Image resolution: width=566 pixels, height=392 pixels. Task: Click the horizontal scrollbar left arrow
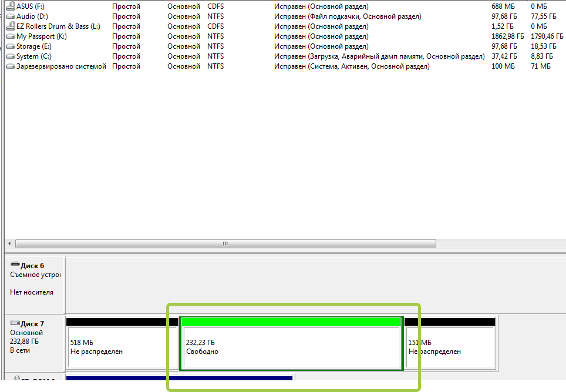point(10,244)
